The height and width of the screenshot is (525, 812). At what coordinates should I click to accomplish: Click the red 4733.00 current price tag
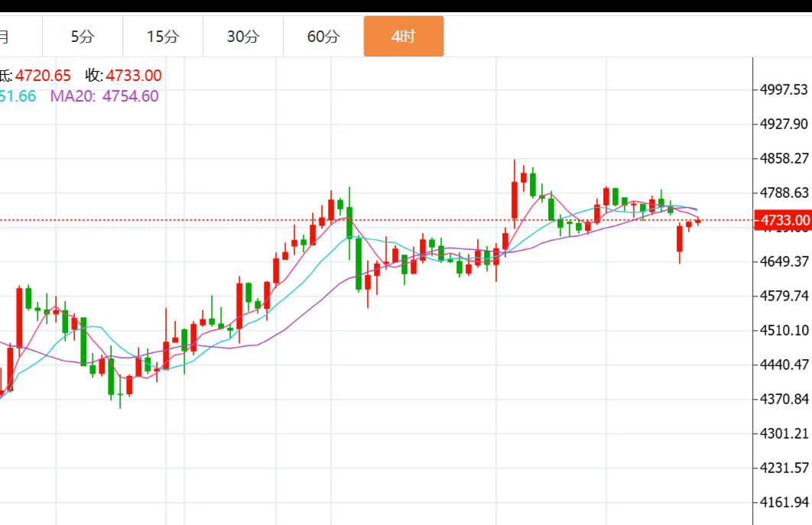(782, 221)
